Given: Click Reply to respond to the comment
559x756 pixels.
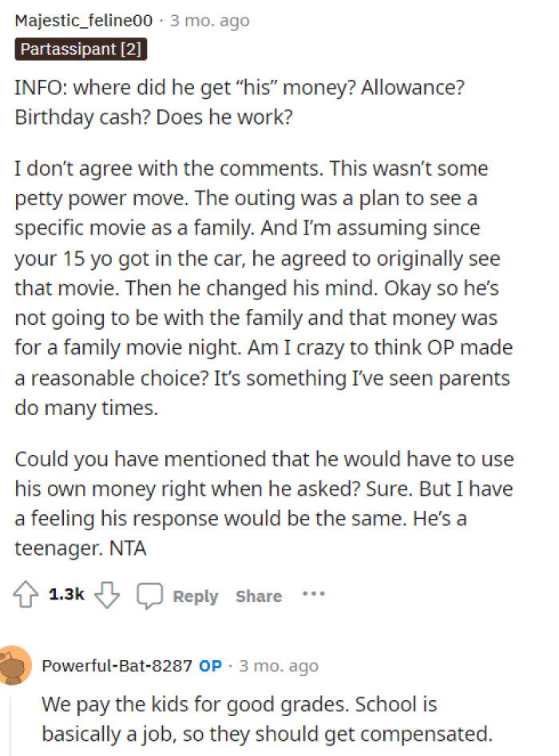Looking at the screenshot, I should (x=195, y=596).
